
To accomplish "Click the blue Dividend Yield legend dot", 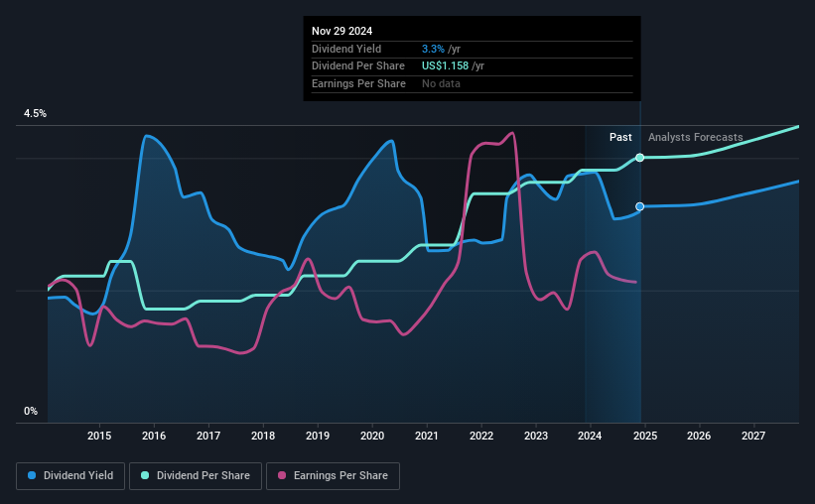I will (32, 475).
